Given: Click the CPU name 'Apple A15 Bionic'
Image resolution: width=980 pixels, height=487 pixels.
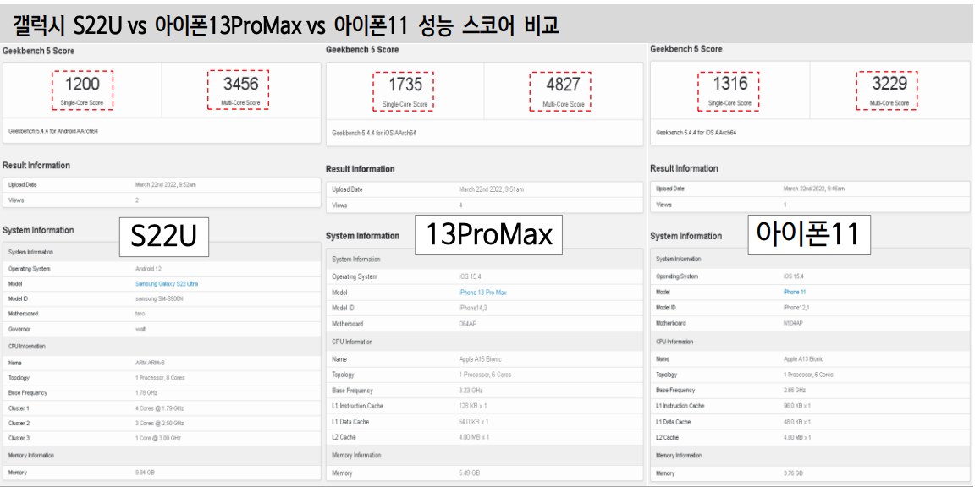Looking at the screenshot, I should (x=480, y=359).
